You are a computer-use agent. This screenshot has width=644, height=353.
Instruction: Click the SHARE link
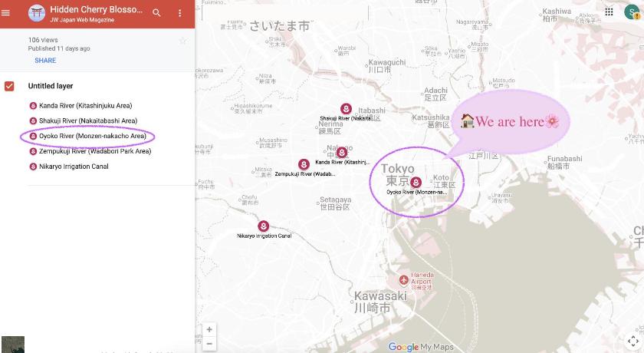pos(45,61)
